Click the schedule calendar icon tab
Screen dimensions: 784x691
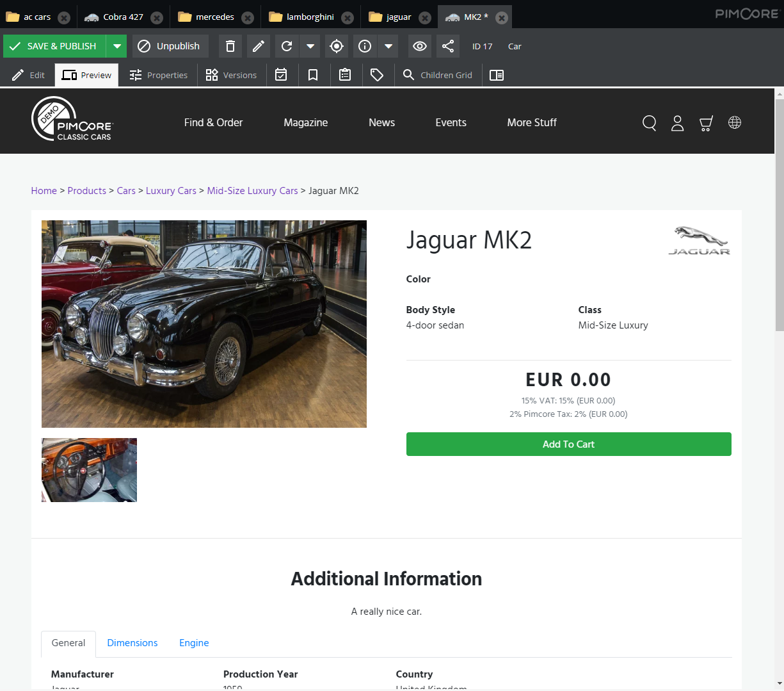click(281, 75)
